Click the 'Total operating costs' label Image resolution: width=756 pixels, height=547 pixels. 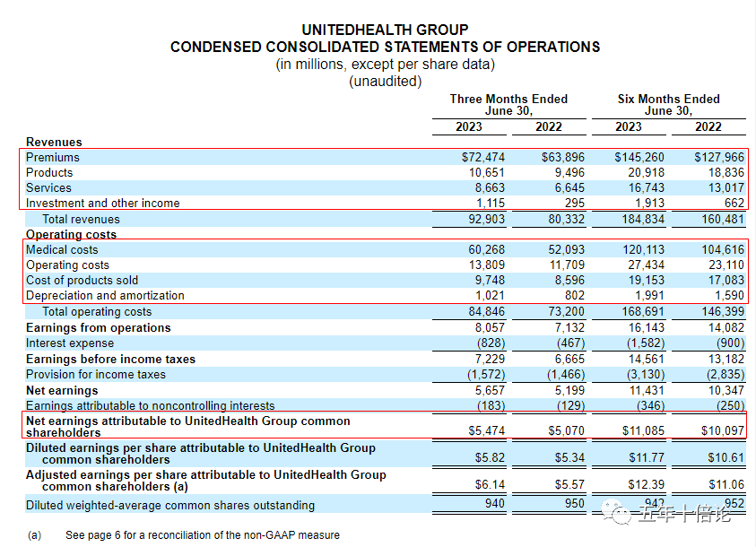97,312
